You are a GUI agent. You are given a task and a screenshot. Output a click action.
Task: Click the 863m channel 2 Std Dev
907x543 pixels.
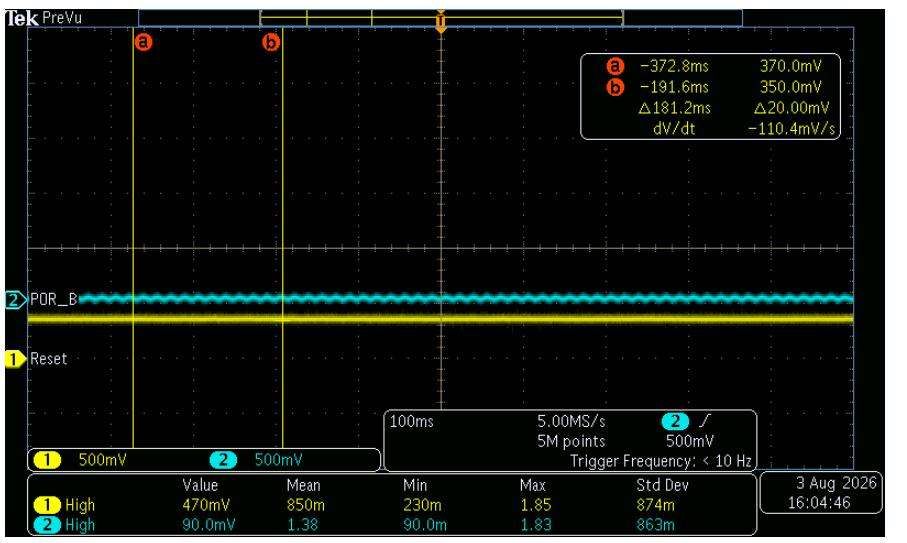point(655,525)
